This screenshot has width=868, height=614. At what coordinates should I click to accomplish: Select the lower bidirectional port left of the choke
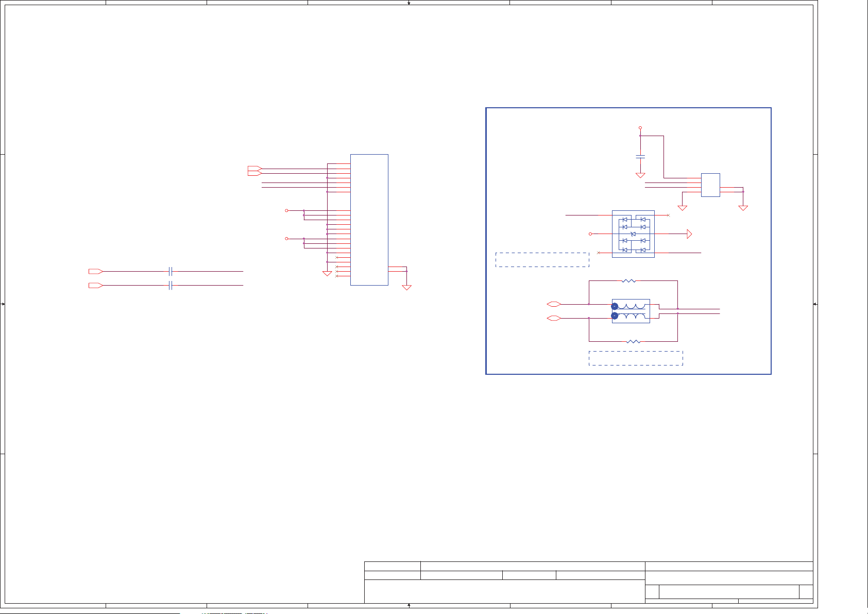click(553, 319)
